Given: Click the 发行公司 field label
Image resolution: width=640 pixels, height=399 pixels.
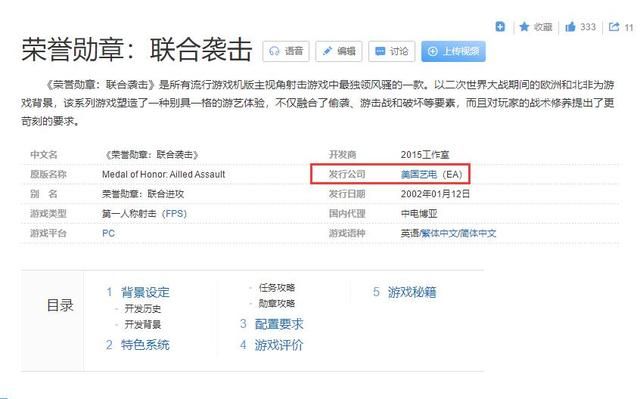Looking at the screenshot, I should tap(347, 175).
